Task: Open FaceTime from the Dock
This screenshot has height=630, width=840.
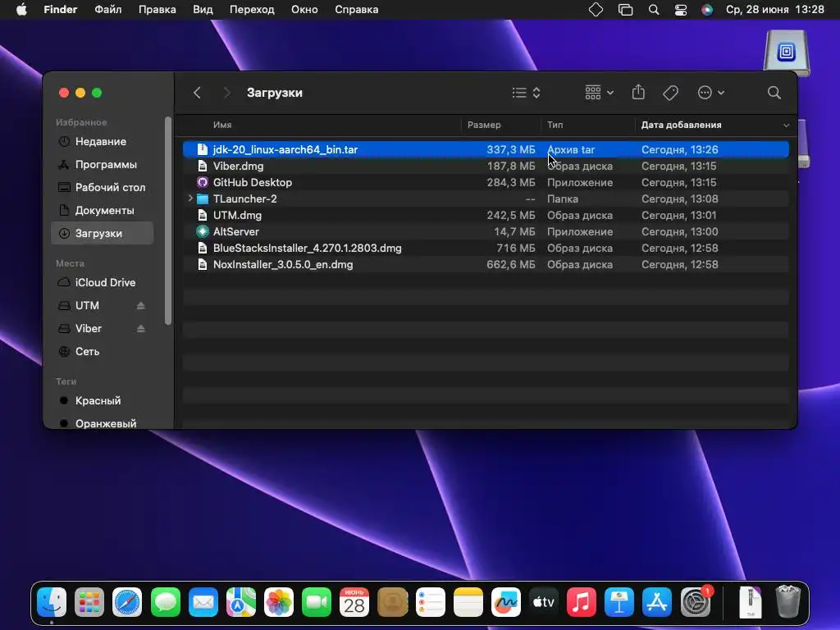Action: coord(317,602)
